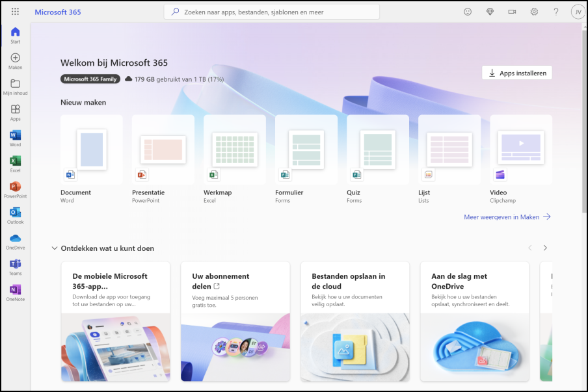
Task: Create a new PowerPoint Presentatie
Action: coord(163,160)
